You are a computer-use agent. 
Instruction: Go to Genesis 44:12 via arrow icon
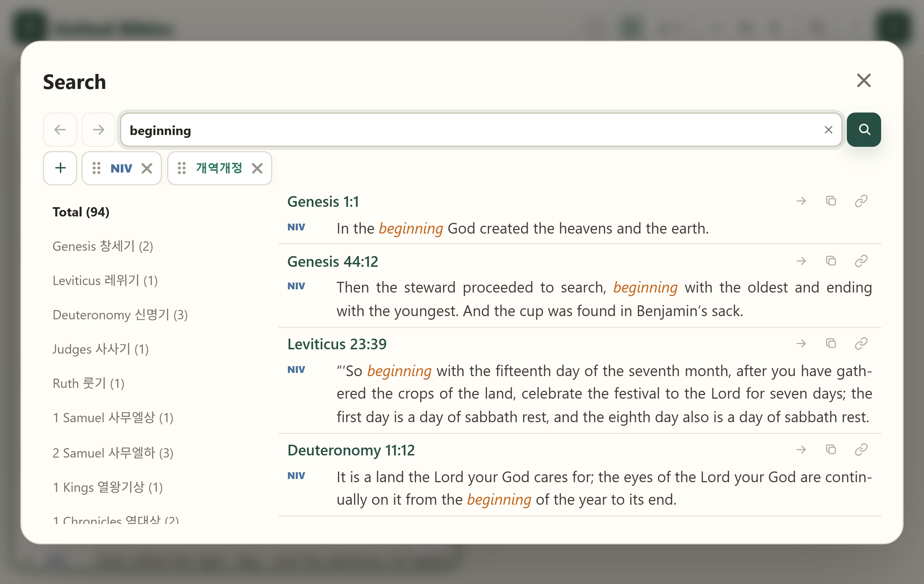click(801, 261)
